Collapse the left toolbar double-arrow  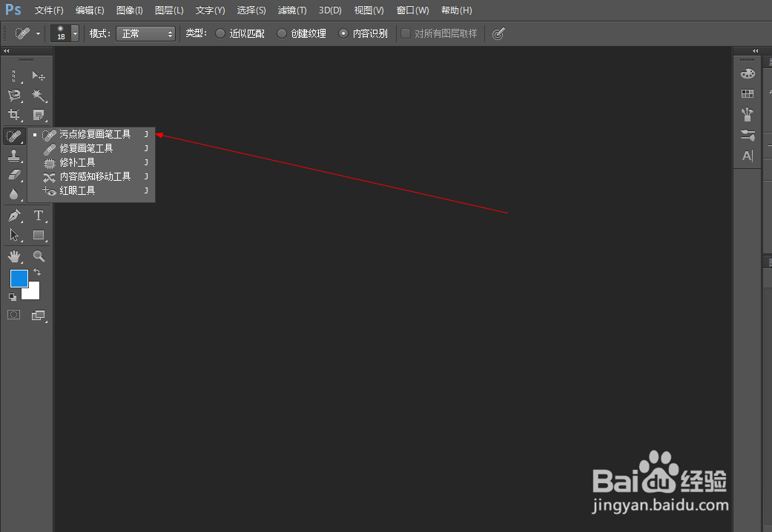pos(7,50)
